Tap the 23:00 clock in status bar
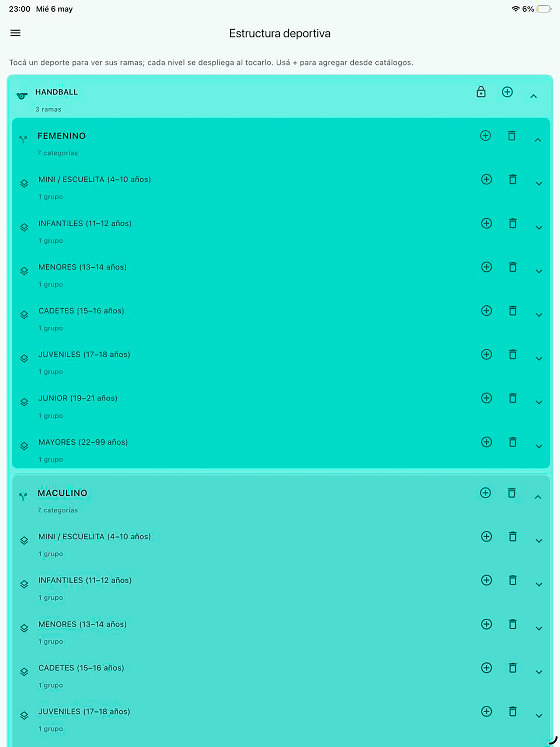 click(20, 9)
